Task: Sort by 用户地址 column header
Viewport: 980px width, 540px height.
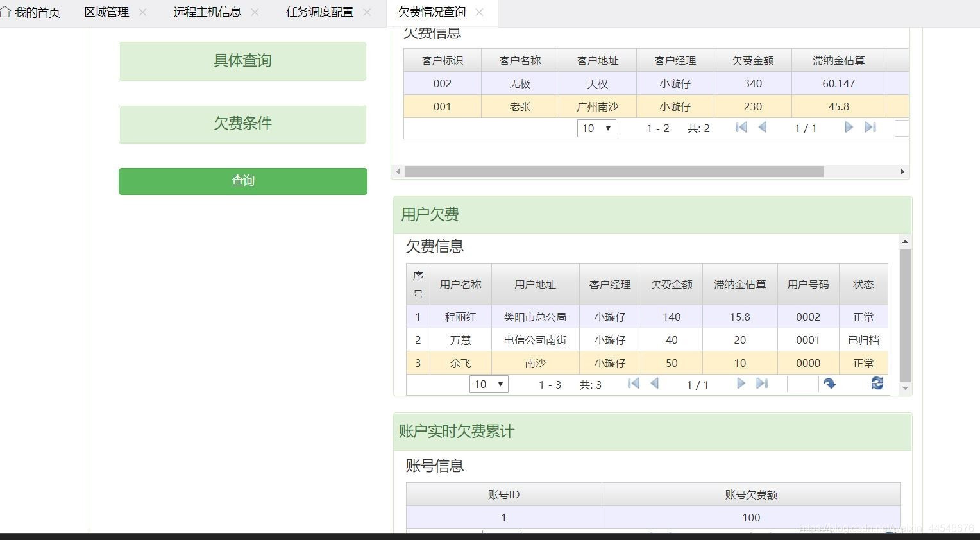Action: coord(536,284)
